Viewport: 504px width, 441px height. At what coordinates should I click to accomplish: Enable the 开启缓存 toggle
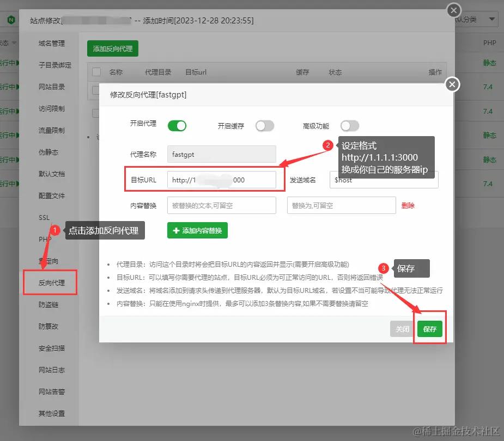[x=265, y=125]
